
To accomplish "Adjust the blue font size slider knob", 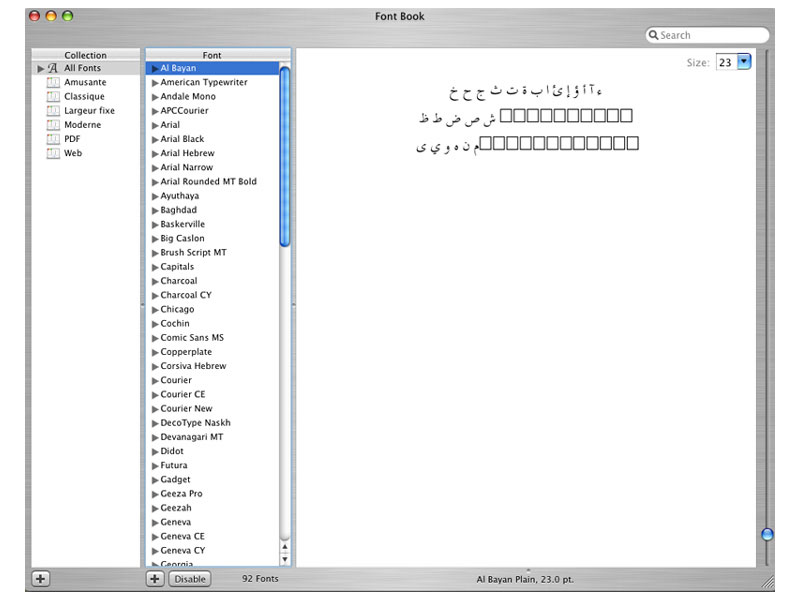I will coord(767,534).
